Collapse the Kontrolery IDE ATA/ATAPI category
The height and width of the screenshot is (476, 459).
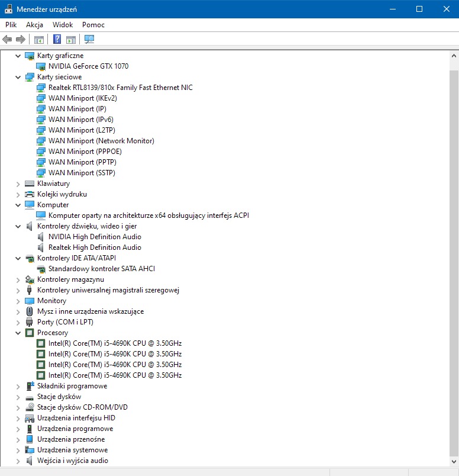(18, 258)
